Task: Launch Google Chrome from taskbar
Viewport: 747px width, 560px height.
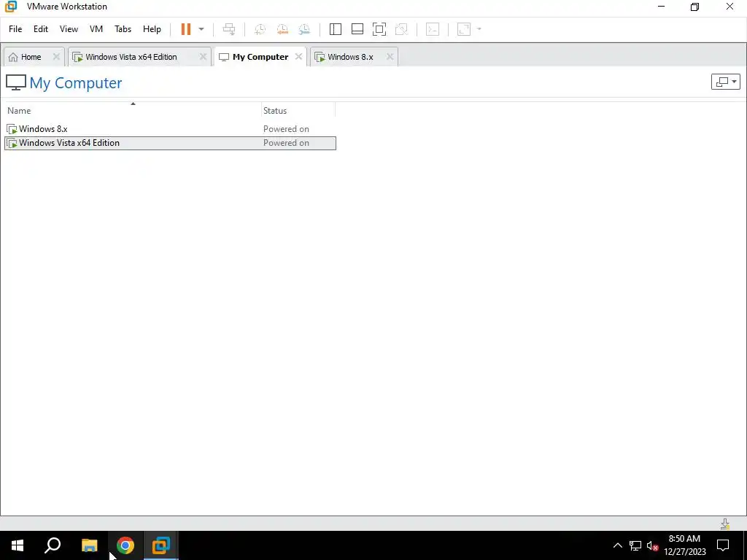Action: point(125,545)
